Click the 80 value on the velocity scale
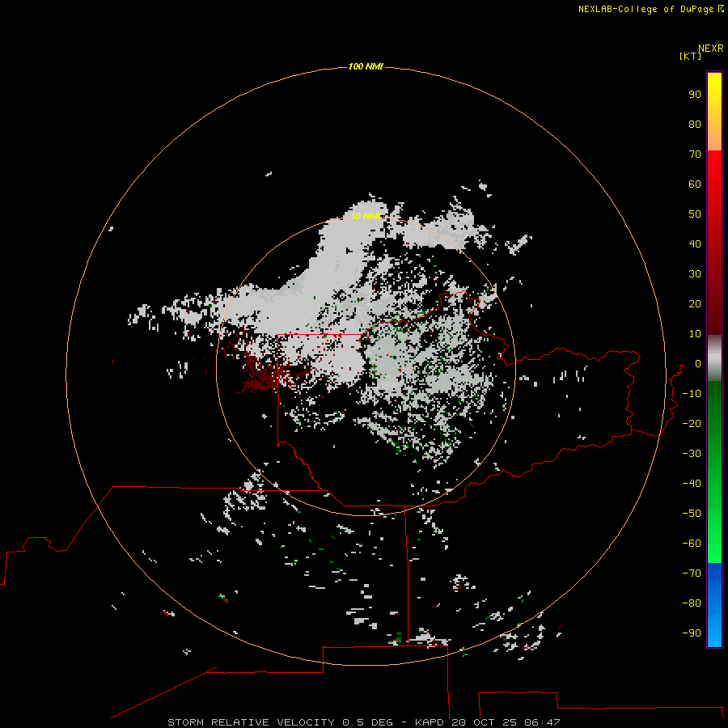 pos(695,124)
